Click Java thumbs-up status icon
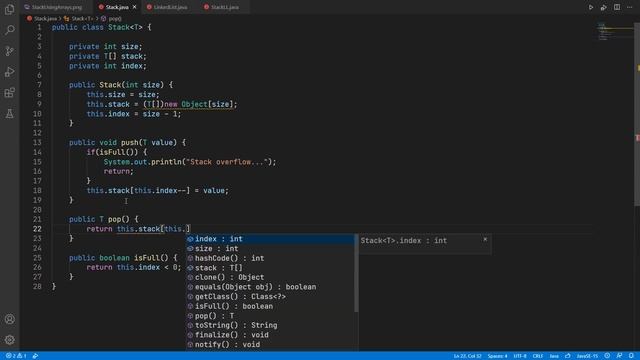Image resolution: width=640 pixels, height=360 pixels. click(x=567, y=356)
